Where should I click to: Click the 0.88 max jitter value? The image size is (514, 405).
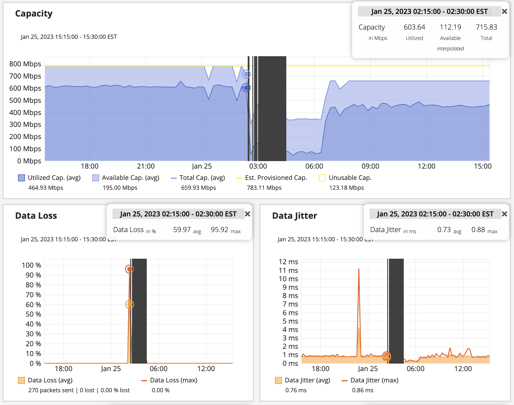tap(478, 230)
